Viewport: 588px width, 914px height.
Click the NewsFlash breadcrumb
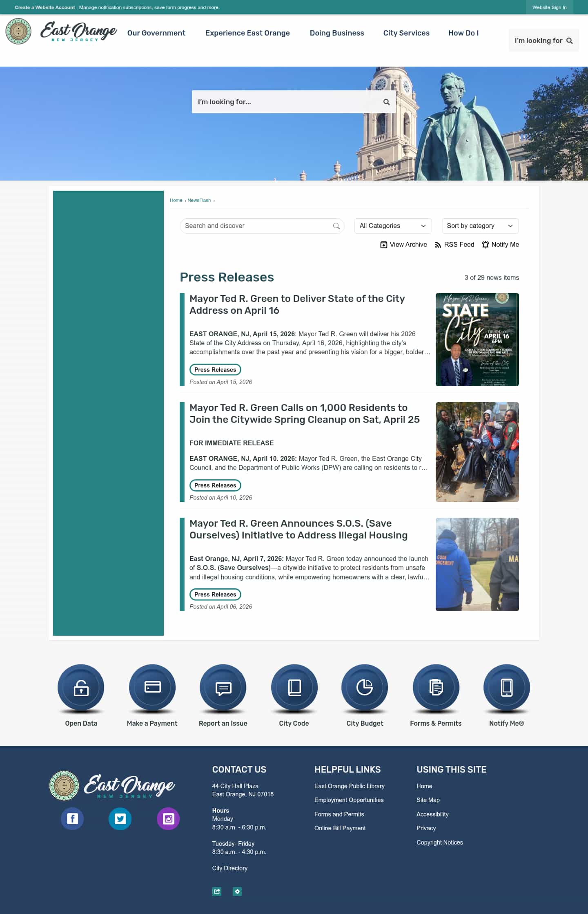click(199, 200)
